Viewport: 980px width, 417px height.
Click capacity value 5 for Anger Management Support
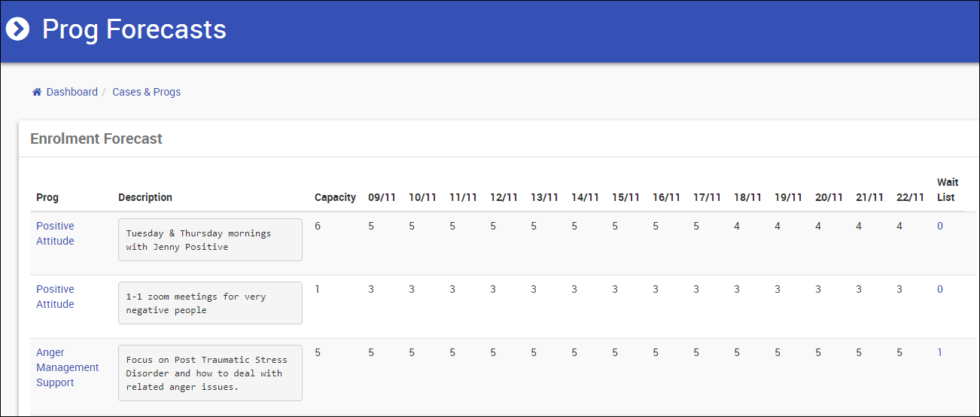(x=318, y=352)
